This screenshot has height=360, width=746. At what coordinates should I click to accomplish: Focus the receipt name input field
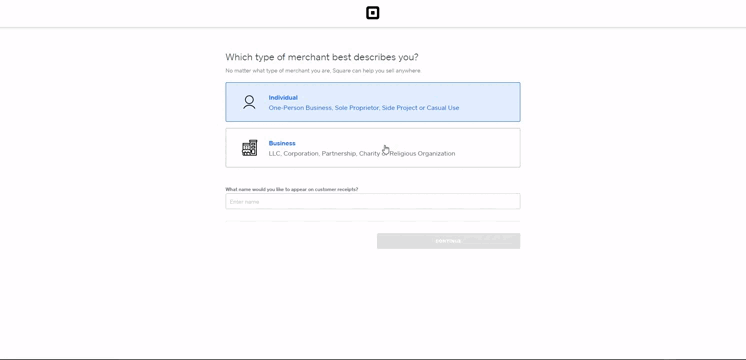373,201
